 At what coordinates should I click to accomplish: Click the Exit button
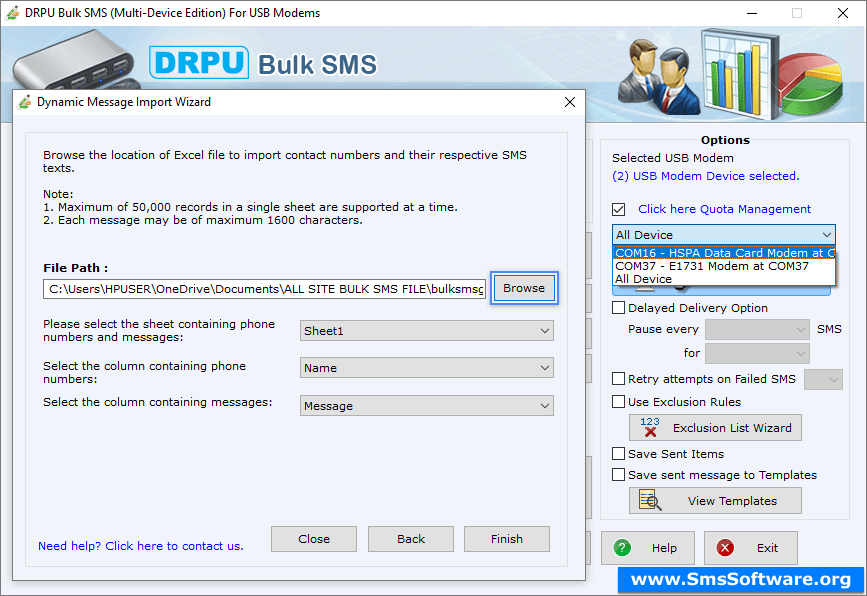[x=751, y=548]
